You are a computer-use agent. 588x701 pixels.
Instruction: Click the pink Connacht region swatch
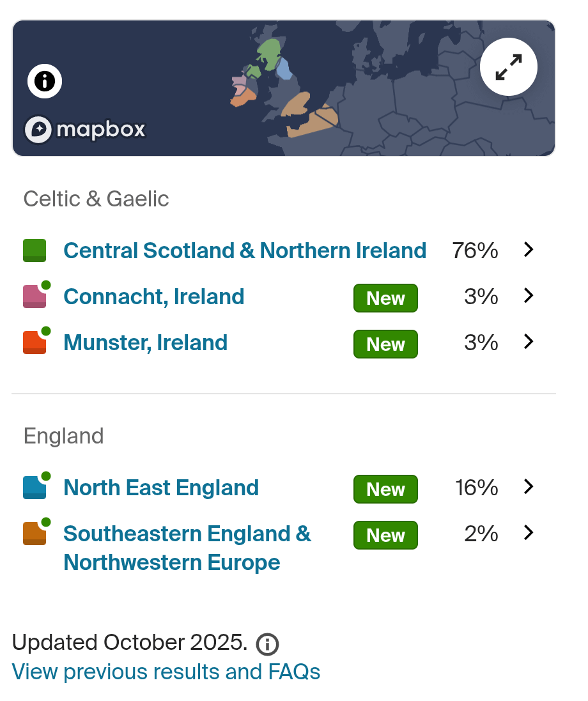pos(35,297)
